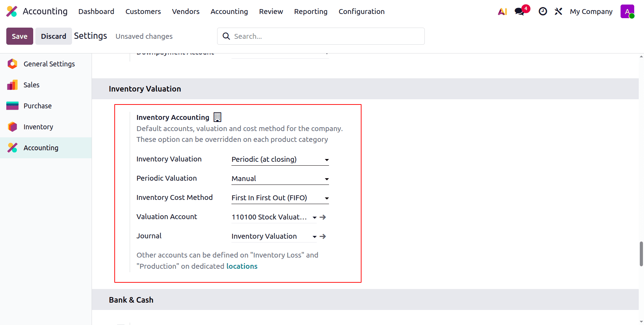The height and width of the screenshot is (325, 644).
Task: Open the messages chat icon
Action: coord(520,12)
